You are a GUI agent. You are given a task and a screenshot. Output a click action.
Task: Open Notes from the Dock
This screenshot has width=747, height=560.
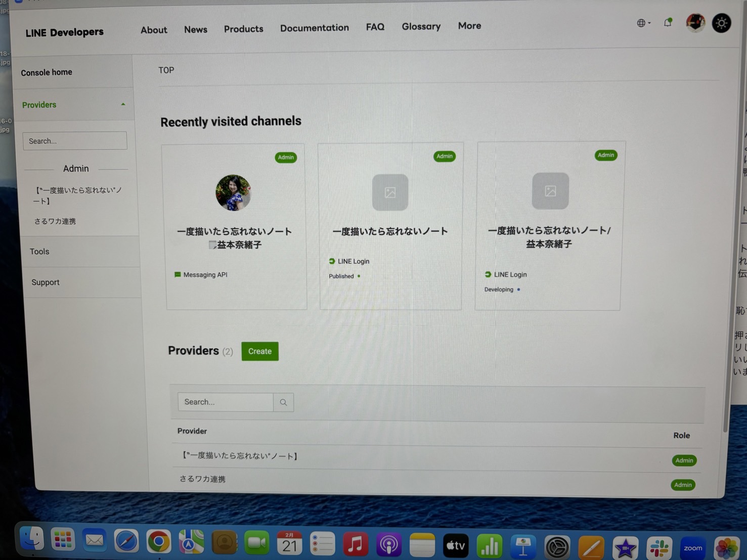(422, 545)
